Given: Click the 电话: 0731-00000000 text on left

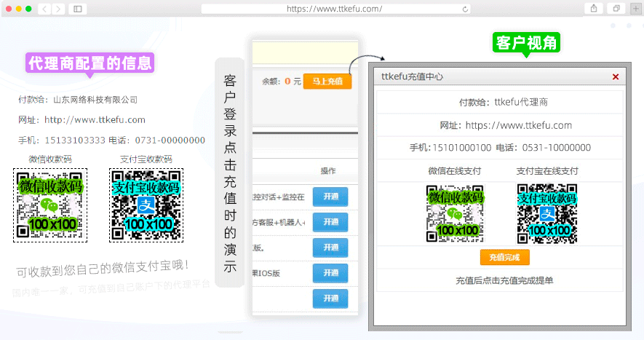Looking at the screenshot, I should pos(157,141).
